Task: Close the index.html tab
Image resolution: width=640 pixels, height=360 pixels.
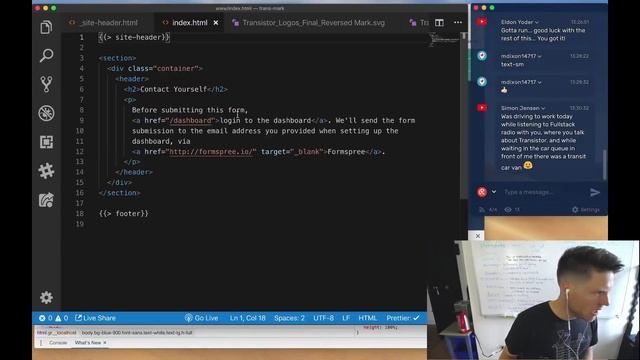Action: pos(216,23)
